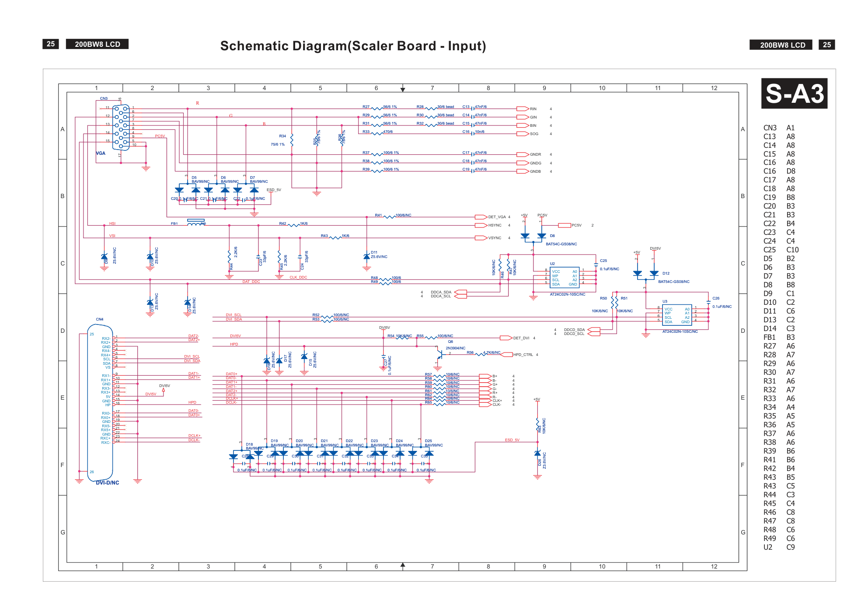
Task: Click the DDCA_SDA input port
Action: 460,292
